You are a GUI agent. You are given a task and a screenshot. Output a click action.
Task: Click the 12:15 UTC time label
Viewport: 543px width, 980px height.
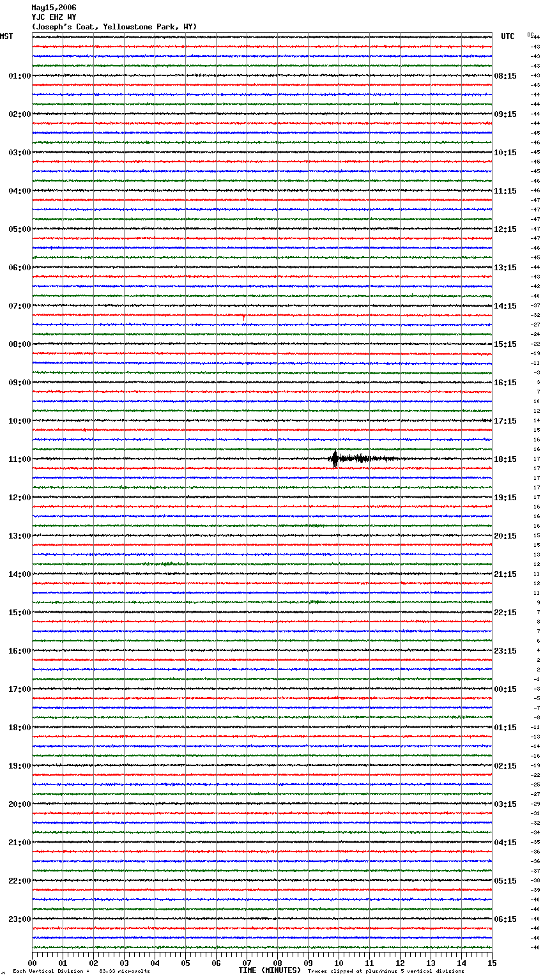[x=505, y=229]
